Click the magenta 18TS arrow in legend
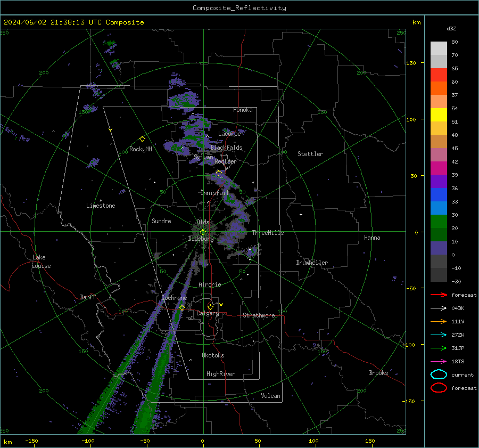Image resolution: width=479 pixels, height=448 pixels. (439, 362)
